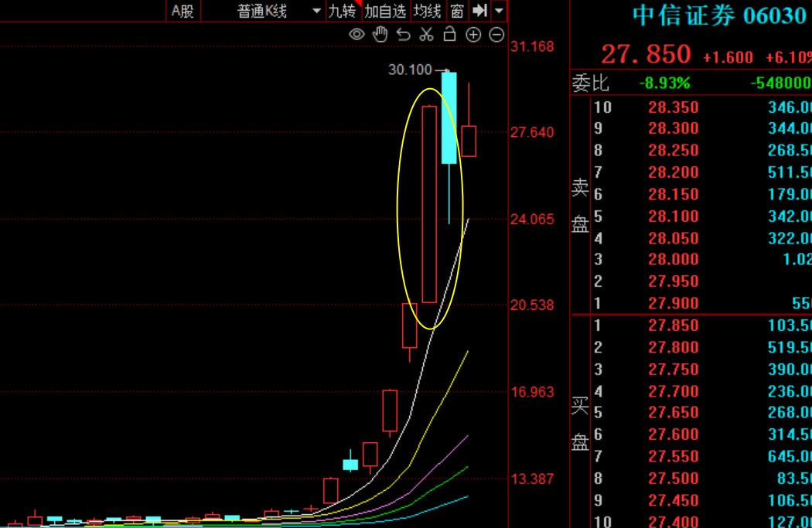Click the A股 market button

[183, 11]
